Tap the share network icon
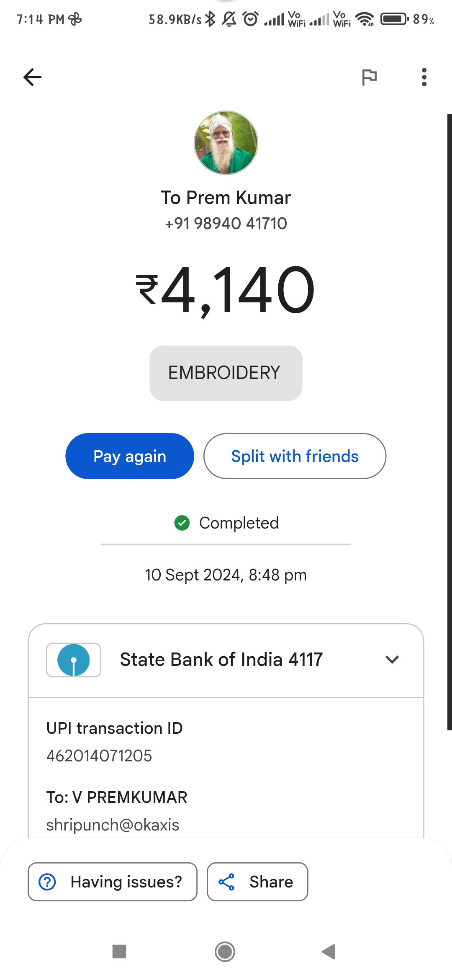The image size is (452, 980). (x=226, y=882)
